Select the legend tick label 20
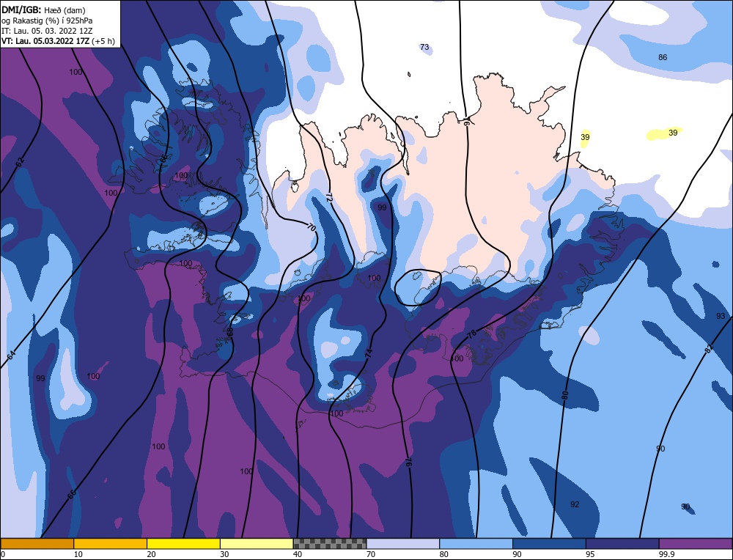The height and width of the screenshot is (560, 733). coord(152,554)
